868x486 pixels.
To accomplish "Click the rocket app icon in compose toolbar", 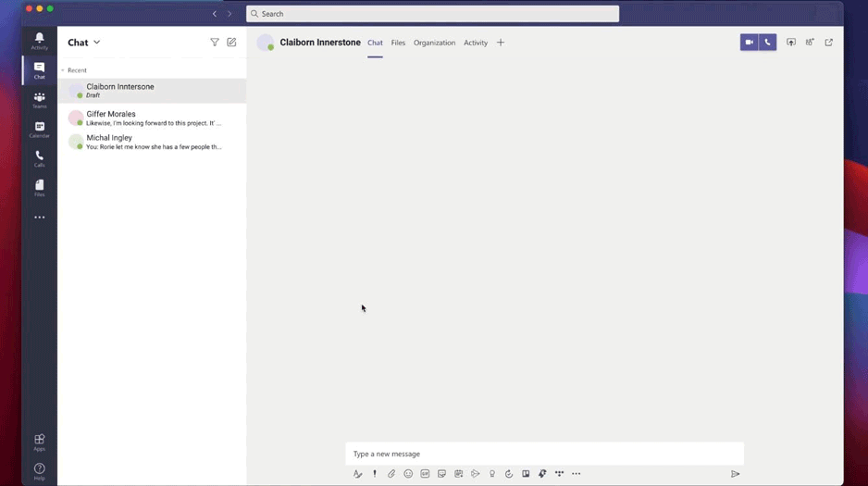I will tap(542, 474).
